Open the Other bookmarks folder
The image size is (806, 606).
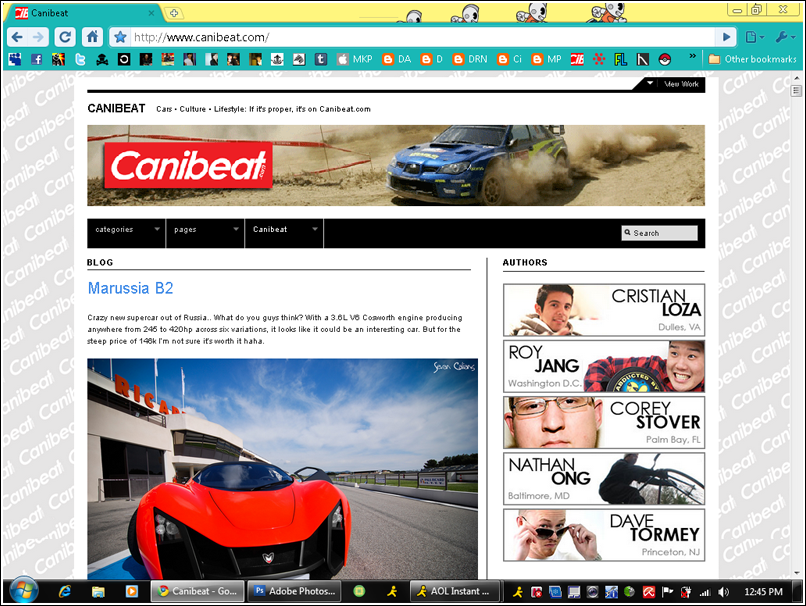[752, 59]
